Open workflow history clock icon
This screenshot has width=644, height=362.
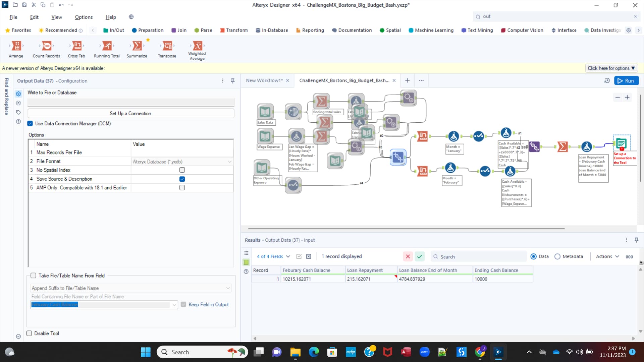pos(607,81)
